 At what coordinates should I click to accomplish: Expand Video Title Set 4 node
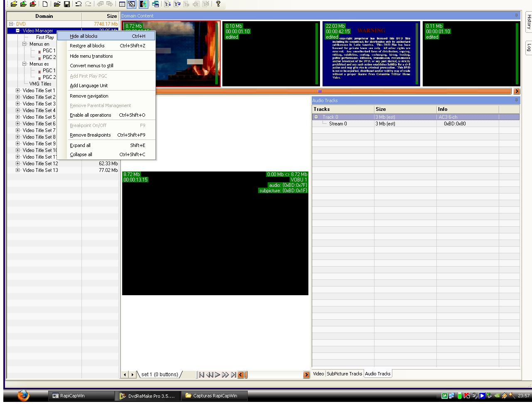click(x=18, y=110)
